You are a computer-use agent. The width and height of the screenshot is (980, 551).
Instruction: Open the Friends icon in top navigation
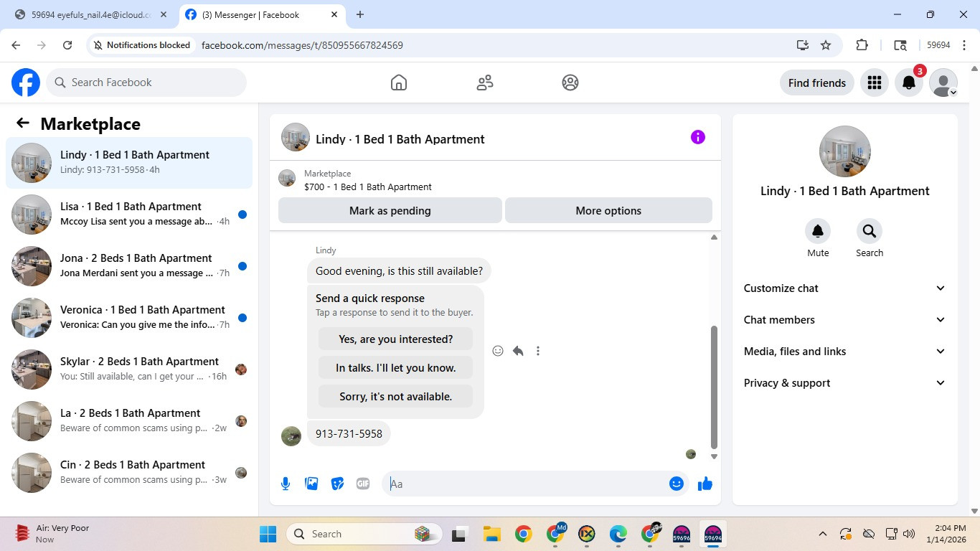click(485, 83)
